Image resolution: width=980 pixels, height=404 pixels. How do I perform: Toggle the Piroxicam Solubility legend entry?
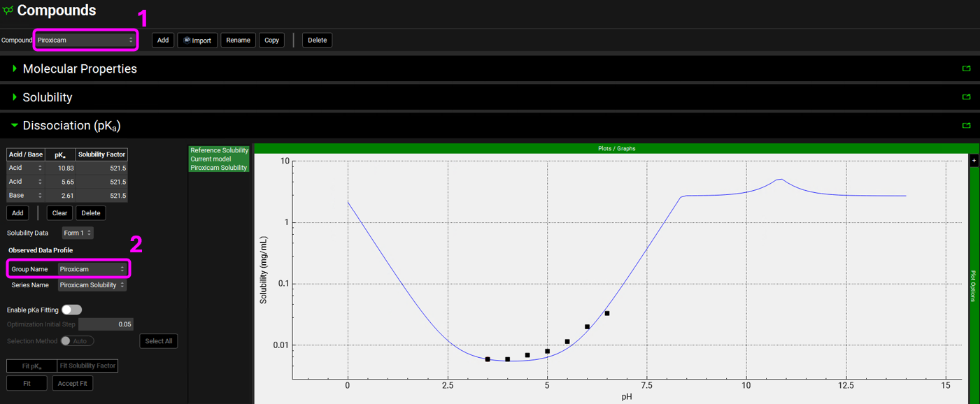point(219,168)
